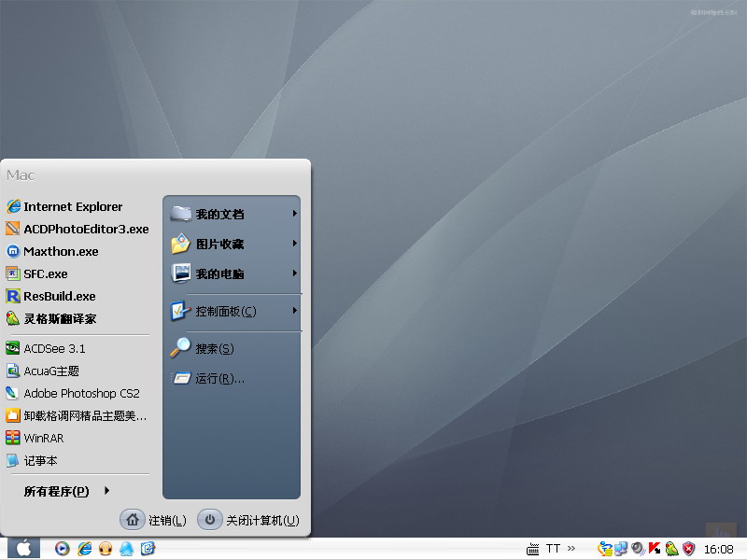The height and width of the screenshot is (560, 747).
Task: Click the Internet Explorer text label
Action: pos(73,206)
